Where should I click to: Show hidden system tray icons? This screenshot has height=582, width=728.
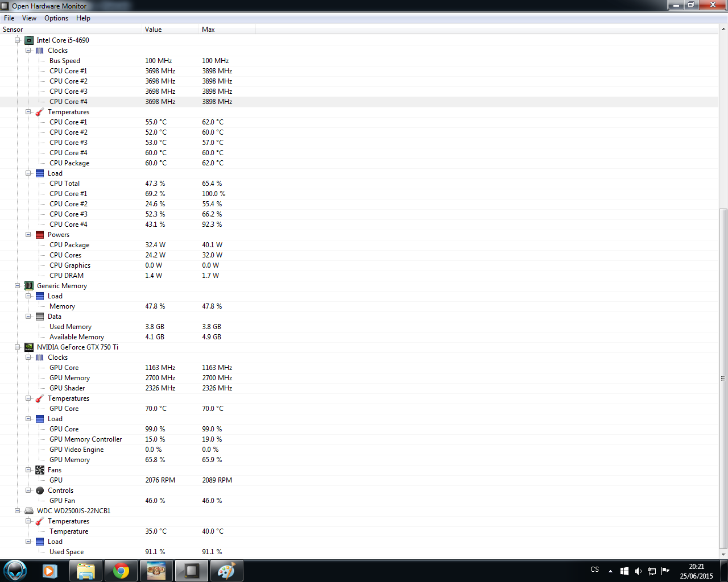tap(610, 571)
